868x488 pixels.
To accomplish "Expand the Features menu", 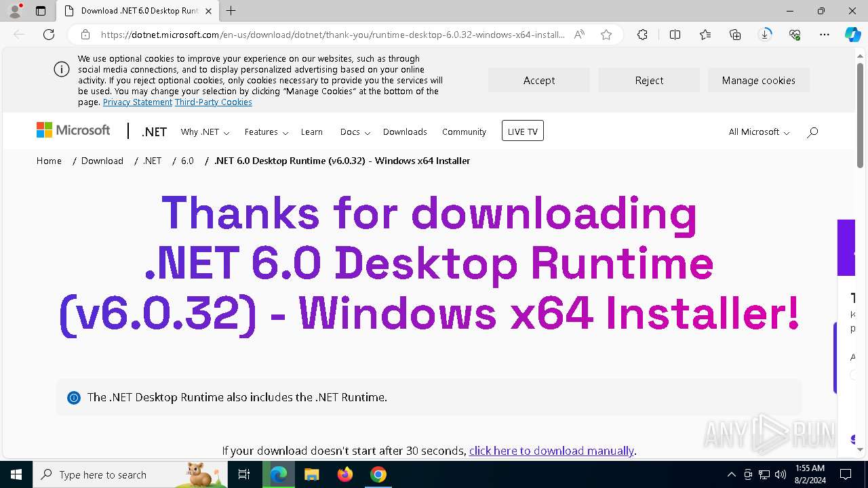I will (x=267, y=132).
